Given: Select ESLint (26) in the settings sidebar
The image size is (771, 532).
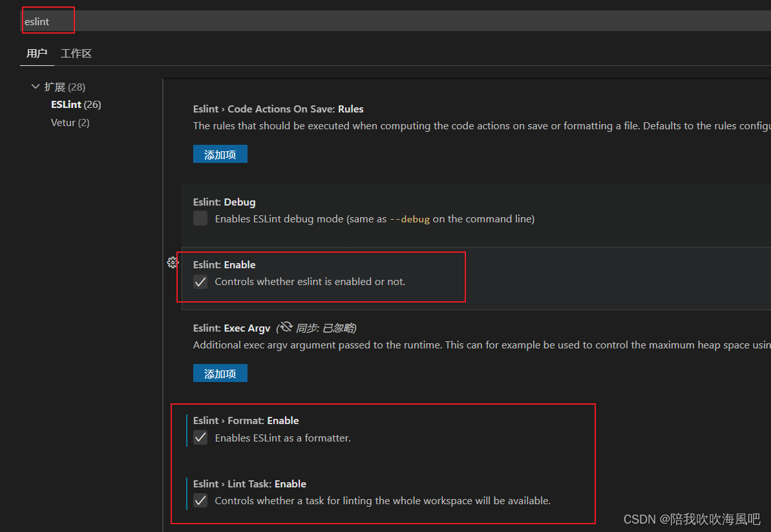Looking at the screenshot, I should point(76,104).
